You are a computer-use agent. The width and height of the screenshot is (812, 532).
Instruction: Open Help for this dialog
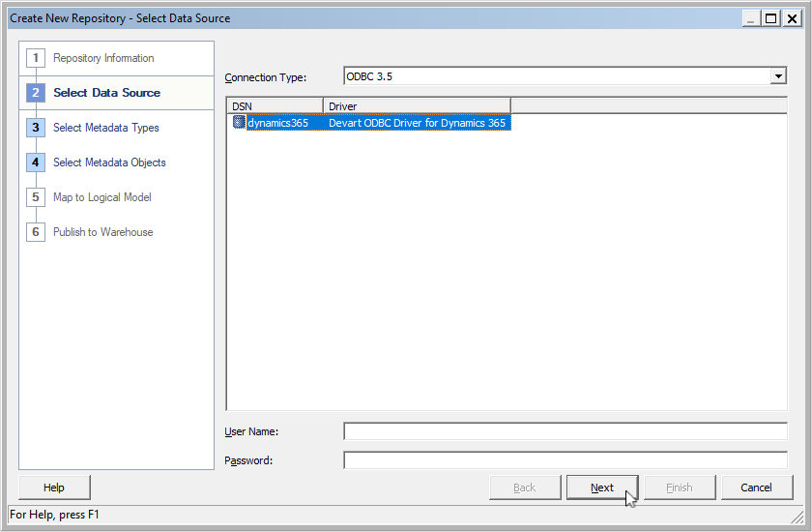(x=54, y=488)
